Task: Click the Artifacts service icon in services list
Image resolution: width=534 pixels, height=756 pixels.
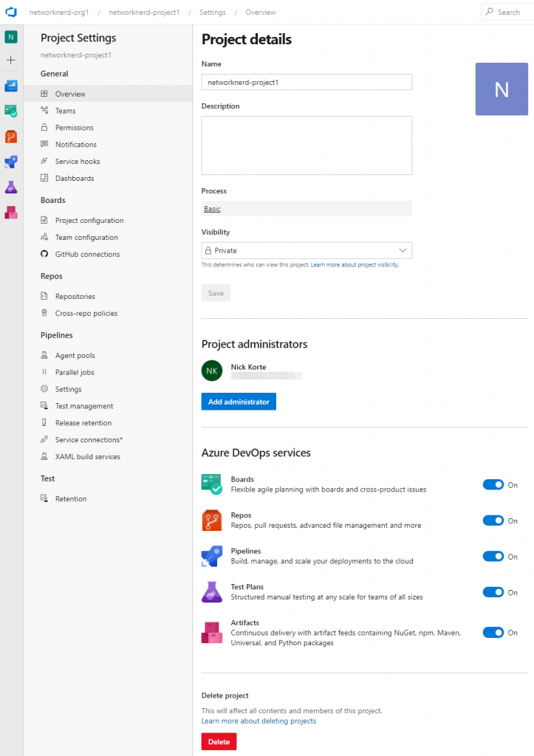Action: (212, 633)
